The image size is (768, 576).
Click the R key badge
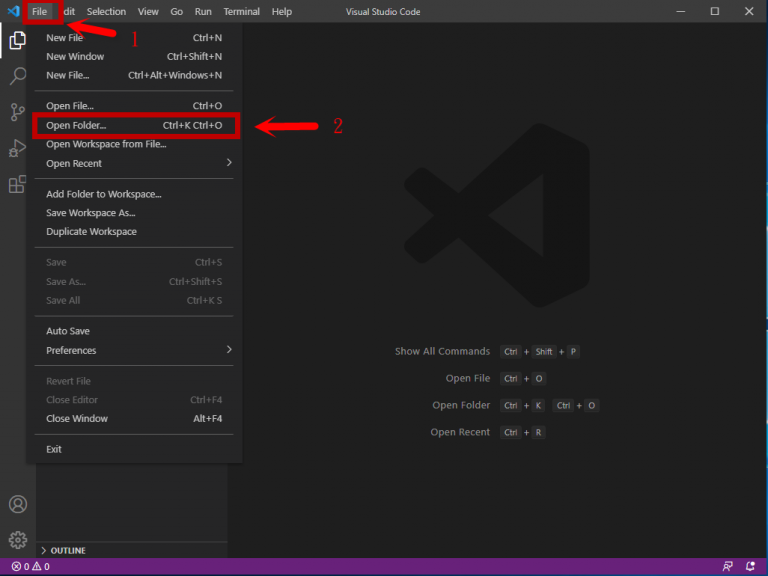[x=538, y=432]
